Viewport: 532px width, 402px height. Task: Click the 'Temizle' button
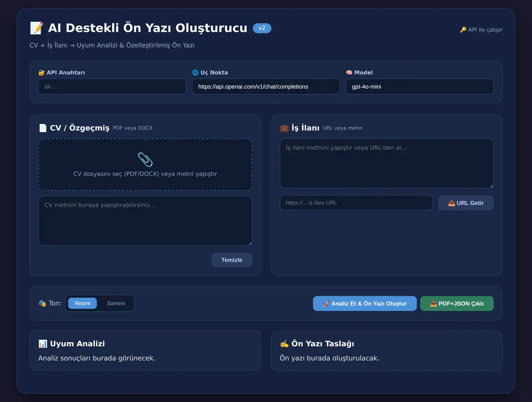(x=232, y=260)
